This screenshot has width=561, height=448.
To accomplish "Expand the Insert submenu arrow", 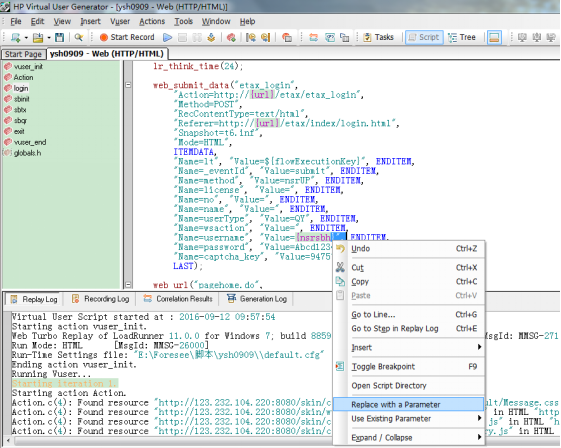I will (479, 347).
